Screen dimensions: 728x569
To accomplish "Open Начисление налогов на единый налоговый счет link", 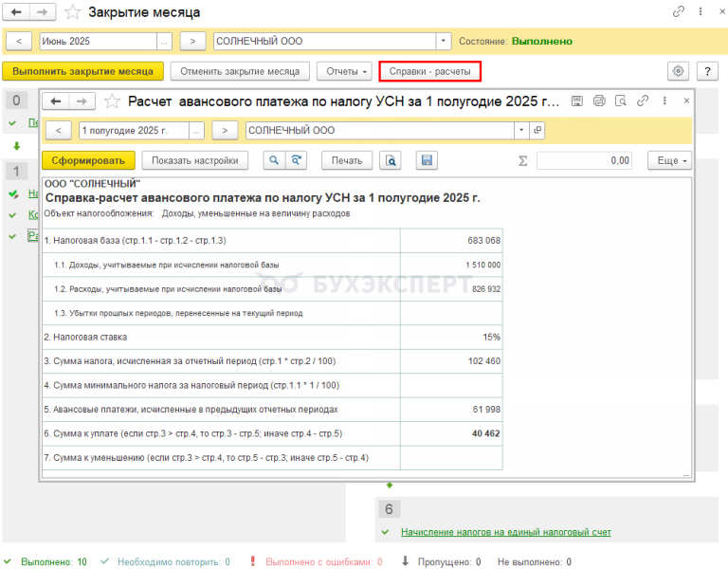I will [505, 533].
